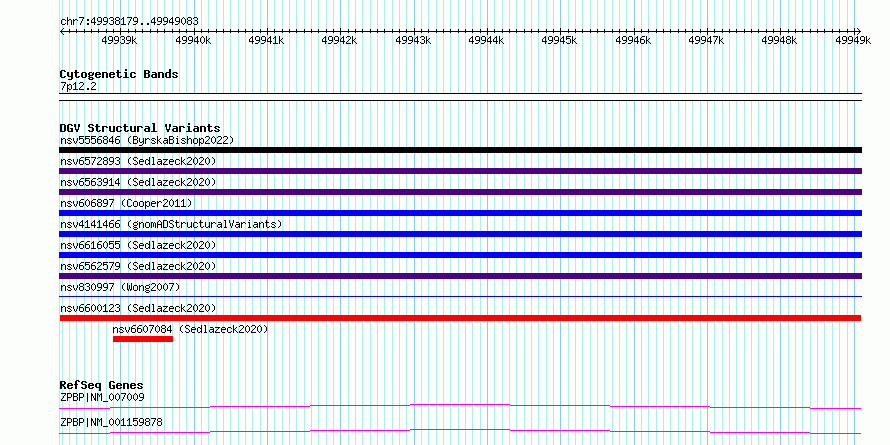Open variant nsv6563914 (Sedlazeck2020) label
The image size is (890, 445).
(x=138, y=182)
